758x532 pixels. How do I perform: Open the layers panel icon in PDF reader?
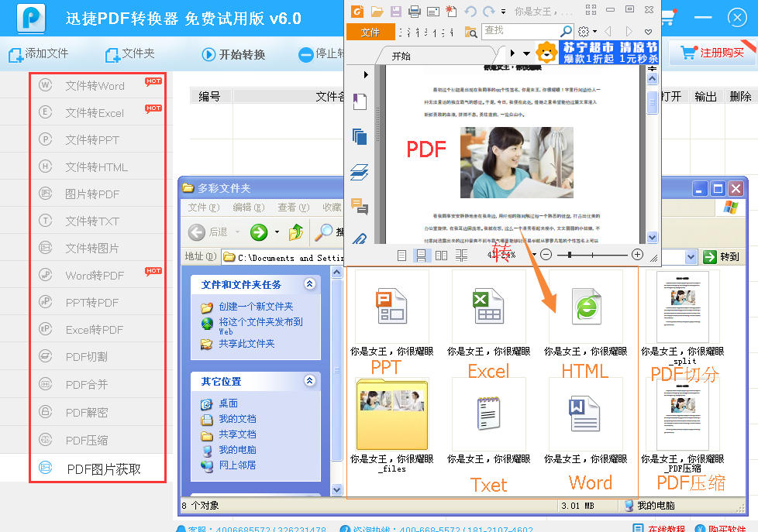(359, 172)
